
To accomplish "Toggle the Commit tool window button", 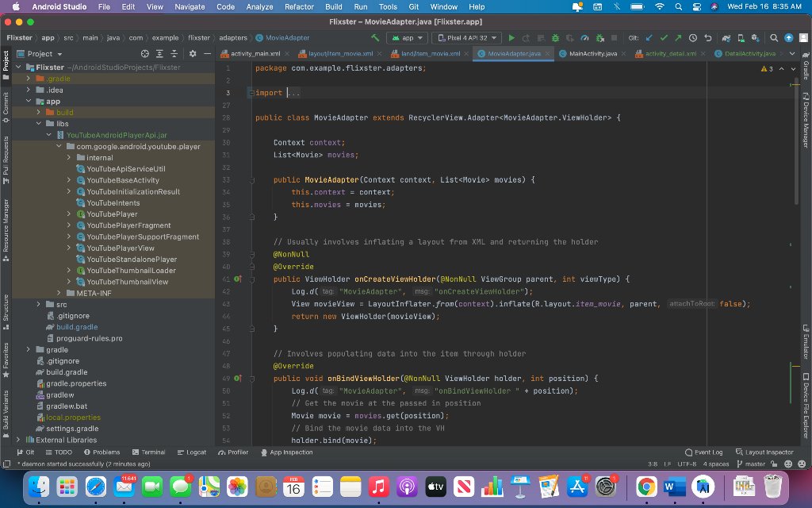I will coord(6,107).
